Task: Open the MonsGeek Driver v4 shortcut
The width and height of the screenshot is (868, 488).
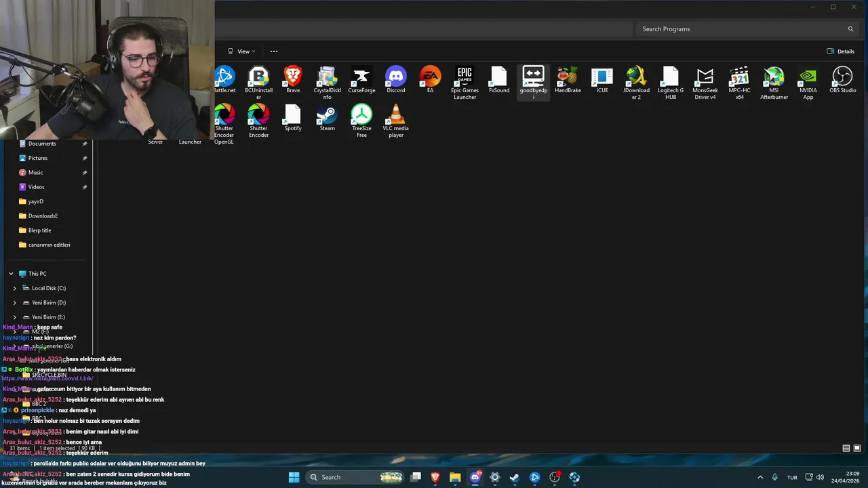Action: tap(705, 83)
